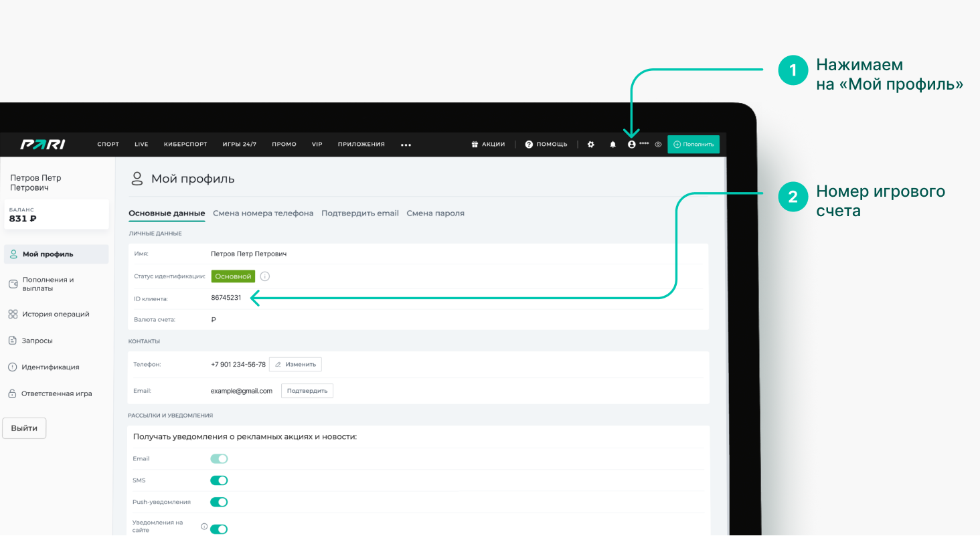Open the help question mark icon
Screen dimensions: 980x536
529,144
